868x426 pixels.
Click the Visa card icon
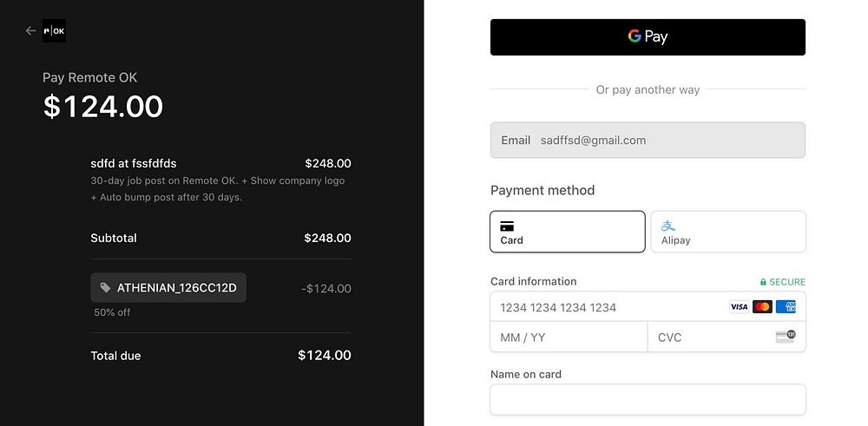739,307
